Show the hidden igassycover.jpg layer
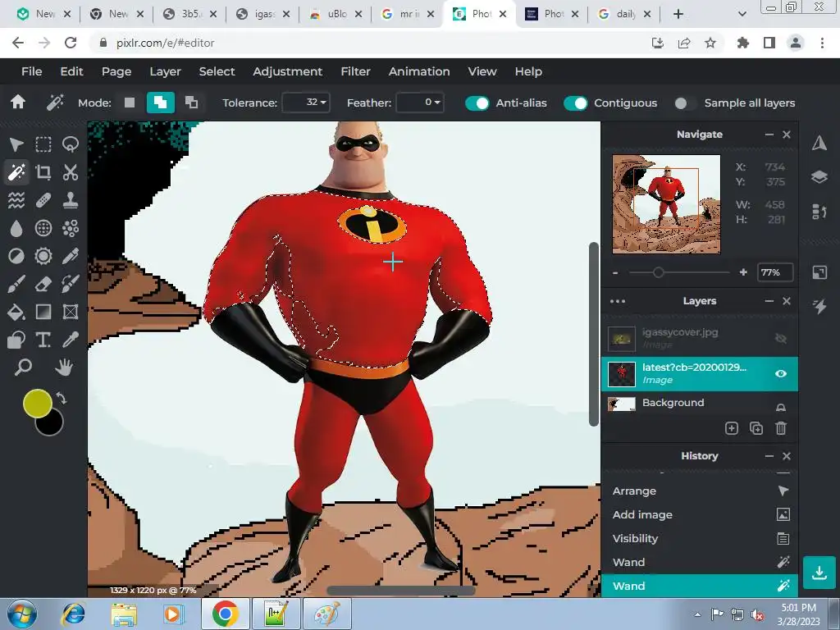Image resolution: width=840 pixels, height=630 pixels. [x=781, y=338]
